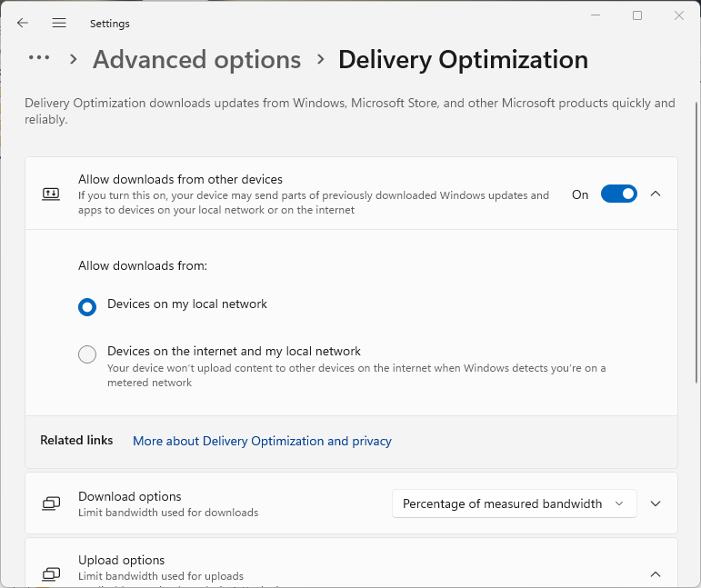Minimize the Settings window

[x=596, y=15]
